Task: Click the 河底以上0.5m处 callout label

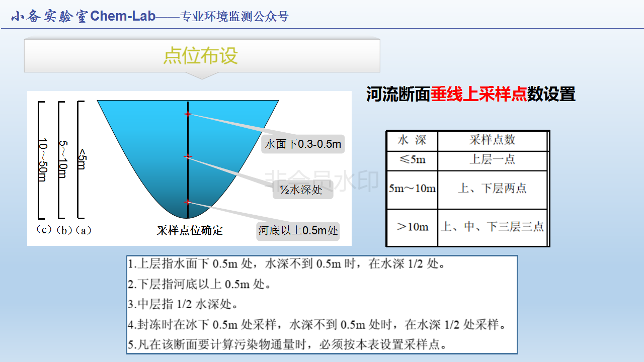Action: [298, 231]
